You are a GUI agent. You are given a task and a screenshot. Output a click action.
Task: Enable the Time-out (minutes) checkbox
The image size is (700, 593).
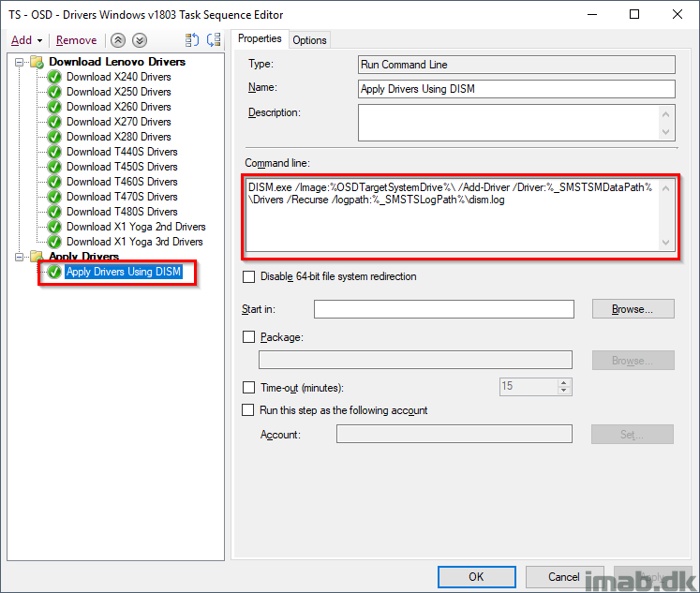(x=248, y=387)
